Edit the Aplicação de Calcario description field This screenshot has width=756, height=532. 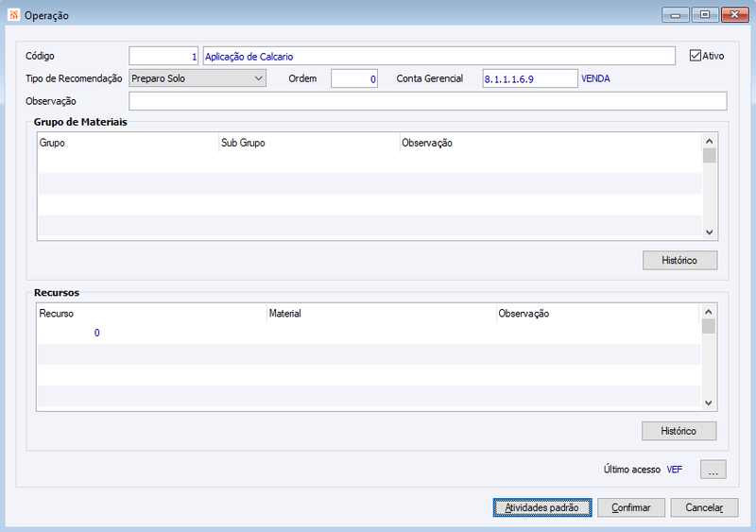tap(438, 56)
